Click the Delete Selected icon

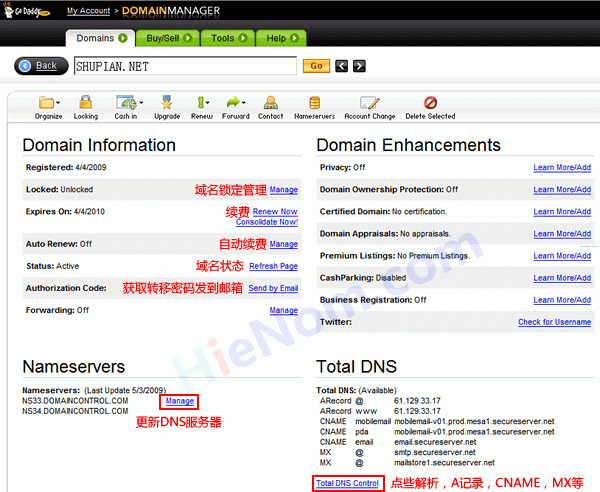point(430,103)
